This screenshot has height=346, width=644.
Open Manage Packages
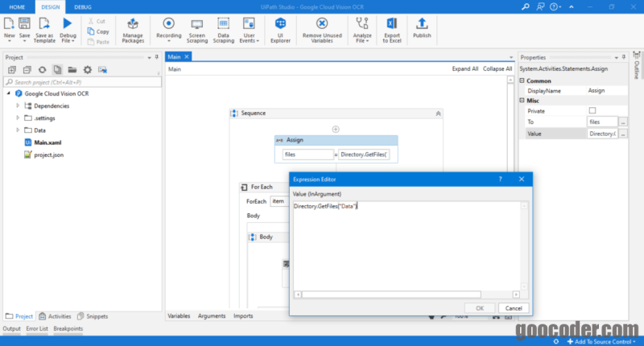click(x=133, y=30)
